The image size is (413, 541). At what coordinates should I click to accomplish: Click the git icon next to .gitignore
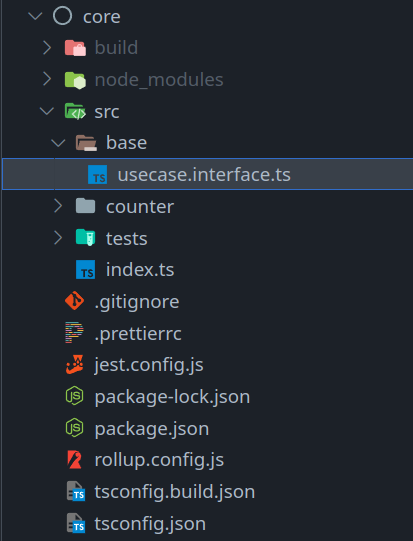pos(74,301)
